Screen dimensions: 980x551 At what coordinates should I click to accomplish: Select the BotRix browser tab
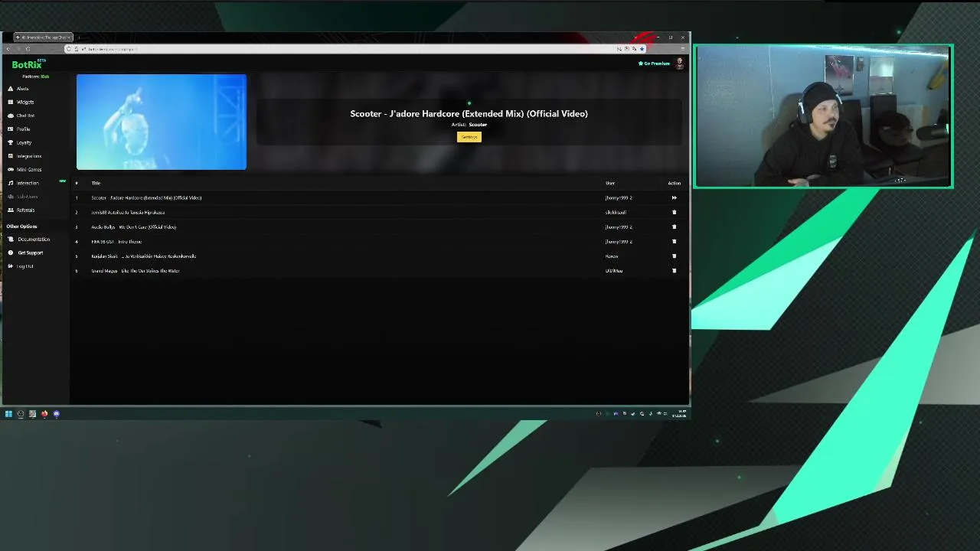coord(44,37)
